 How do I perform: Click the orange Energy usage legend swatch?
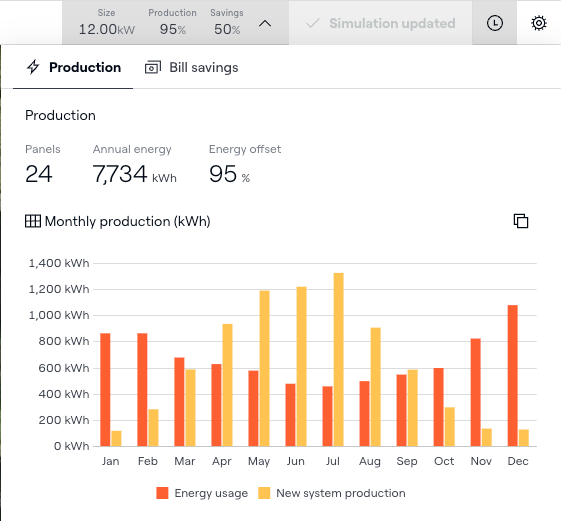pos(162,493)
